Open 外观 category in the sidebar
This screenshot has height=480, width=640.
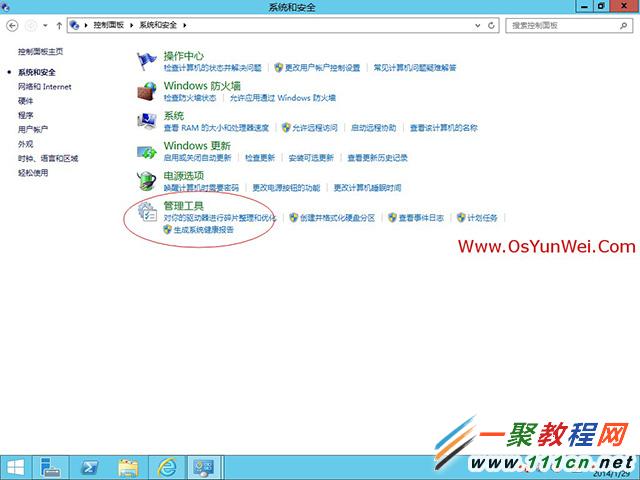point(25,144)
